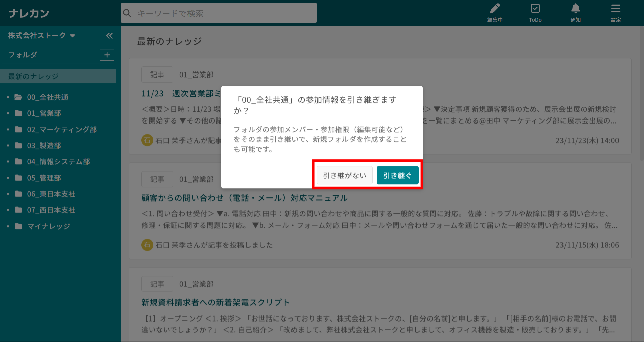Image resolution: width=644 pixels, height=342 pixels.
Task: Open the ToDo checklist icon
Action: [x=535, y=9]
